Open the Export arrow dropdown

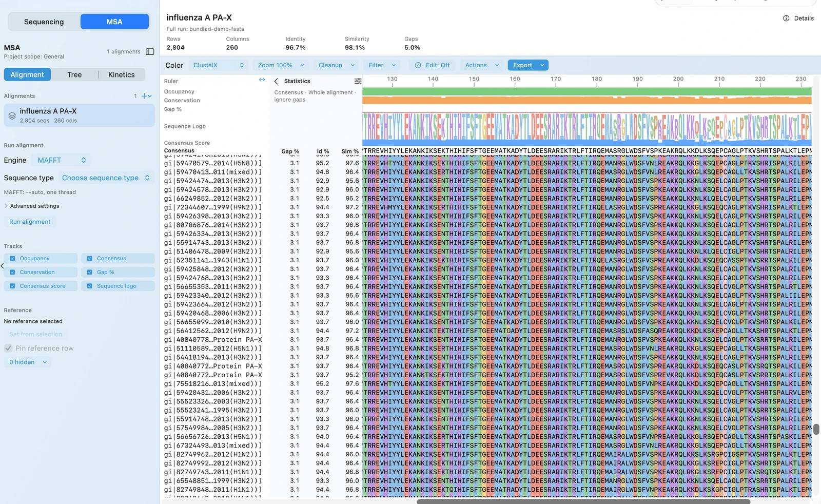click(542, 65)
